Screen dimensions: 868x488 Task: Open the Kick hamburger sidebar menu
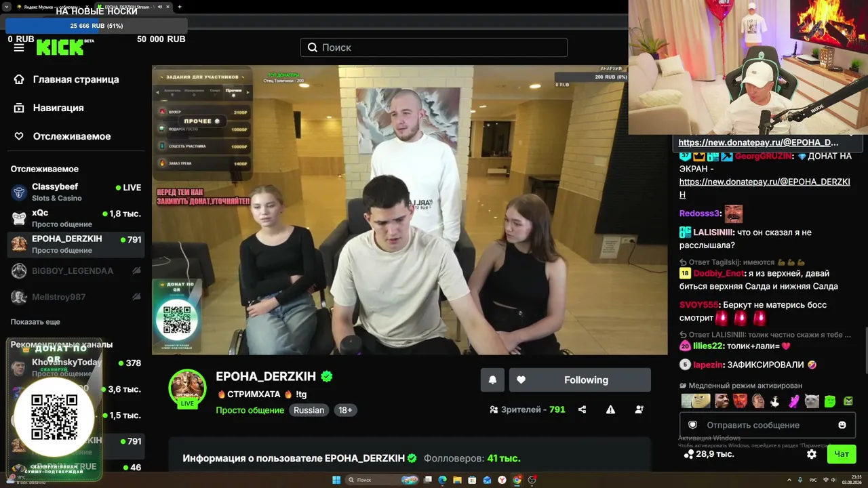tap(19, 47)
